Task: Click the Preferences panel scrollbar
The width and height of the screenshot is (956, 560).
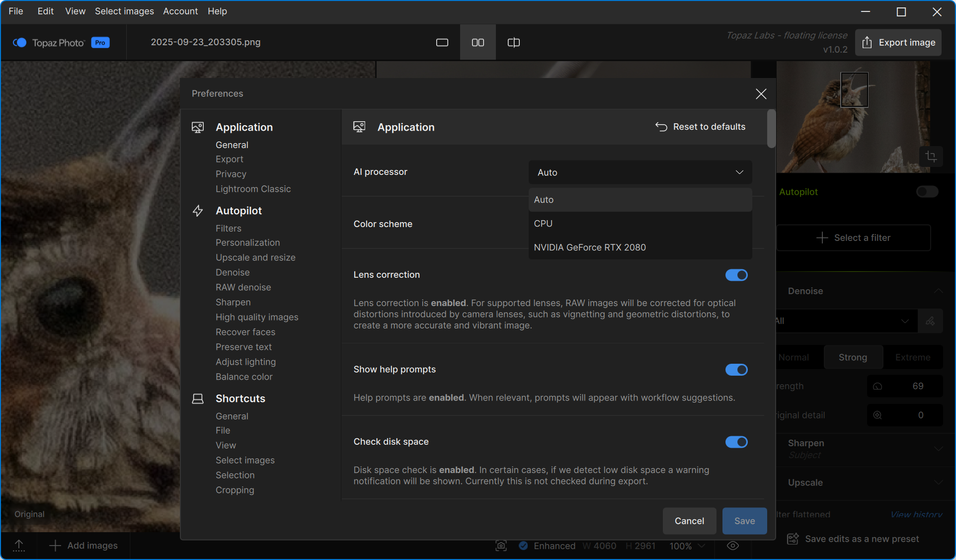Action: pyautogui.click(x=771, y=129)
